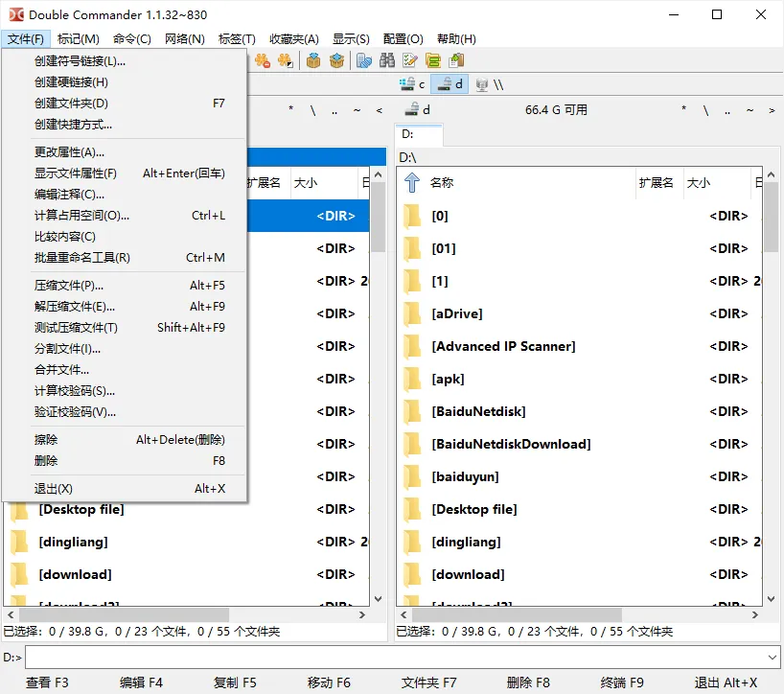Screen dimensions: 784x694
Task: Click the unselect group icon with red minus
Action: pos(263,60)
